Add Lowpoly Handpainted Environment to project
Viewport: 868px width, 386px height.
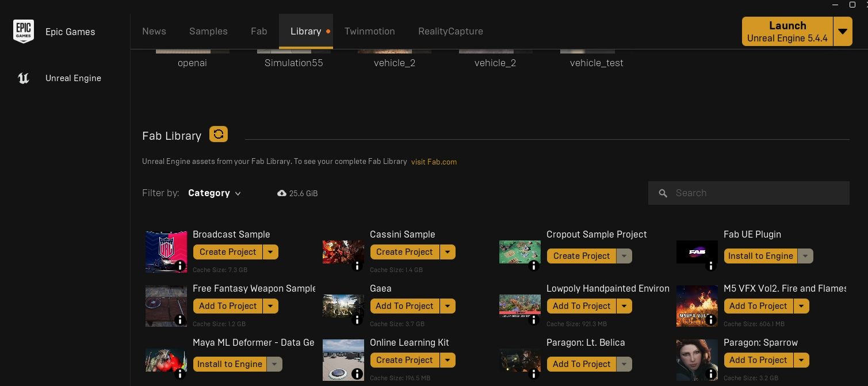pyautogui.click(x=582, y=306)
